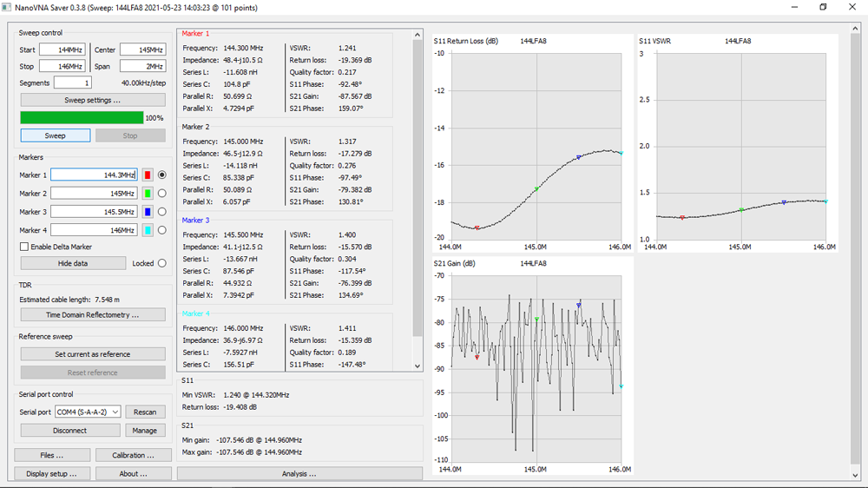Screen dimensions: 868x488
Task: Open the About dialog
Action: (x=134, y=473)
